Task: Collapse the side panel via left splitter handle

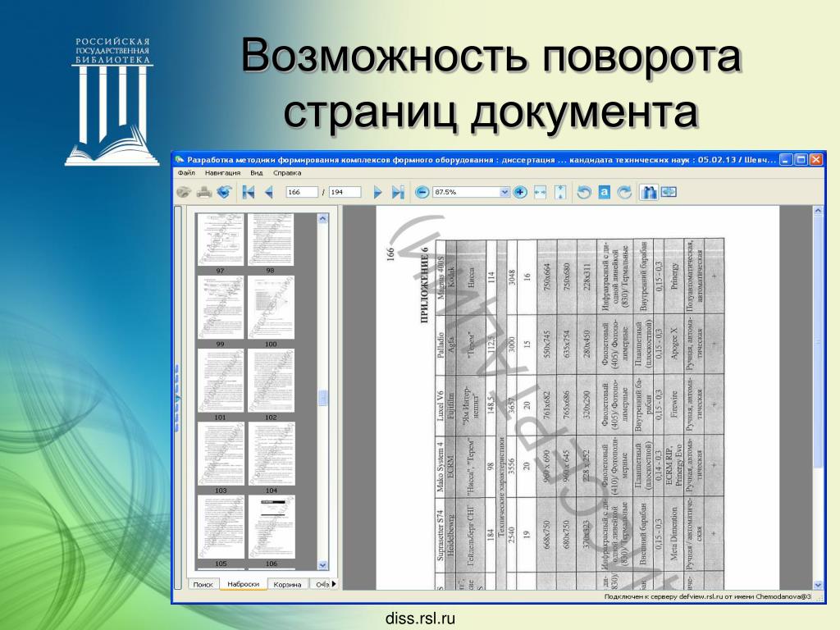Action: [177, 398]
